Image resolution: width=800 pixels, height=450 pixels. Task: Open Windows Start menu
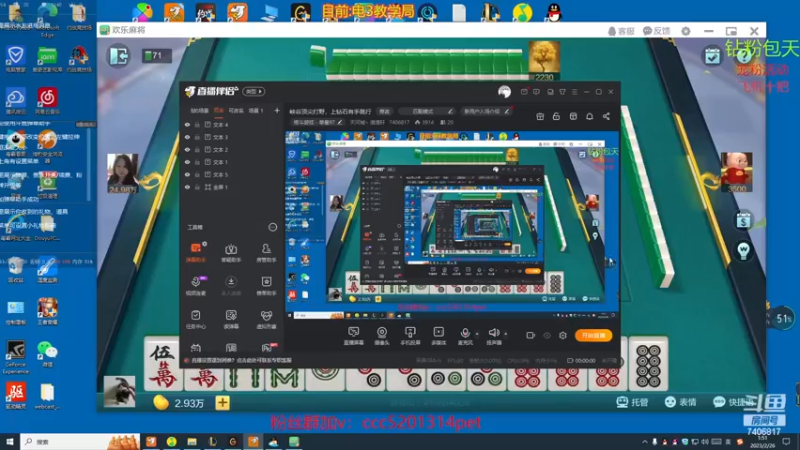pyautogui.click(x=10, y=442)
